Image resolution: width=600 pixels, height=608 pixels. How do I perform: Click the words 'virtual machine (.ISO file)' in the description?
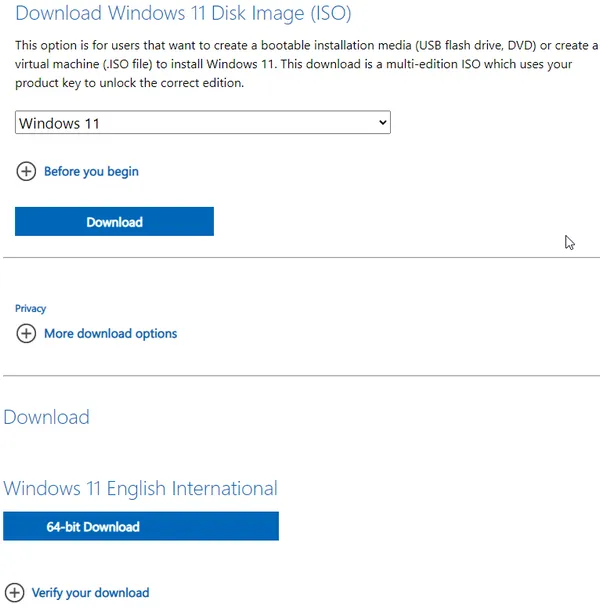pos(84,64)
